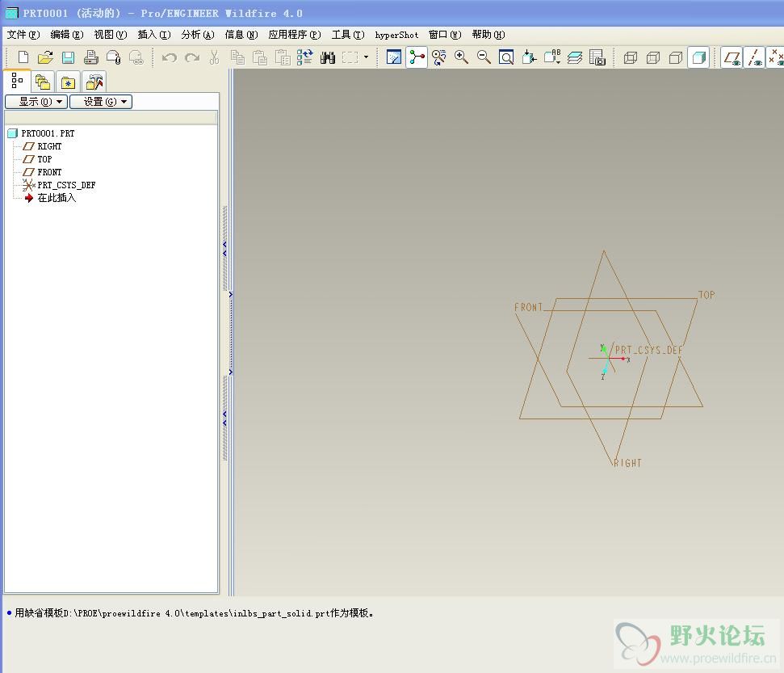Toggle datum planes display
This screenshot has height=673, width=784.
(732, 57)
